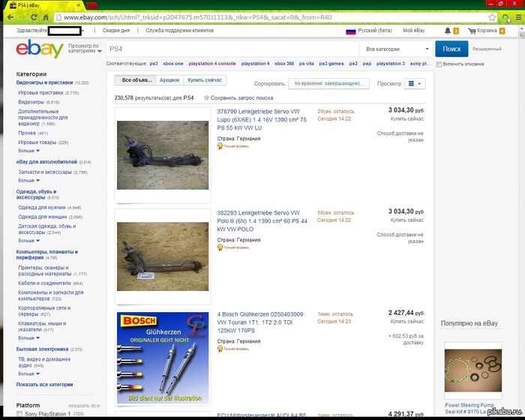Click the eBay logo
The height and width of the screenshot is (420, 525).
[x=40, y=50]
